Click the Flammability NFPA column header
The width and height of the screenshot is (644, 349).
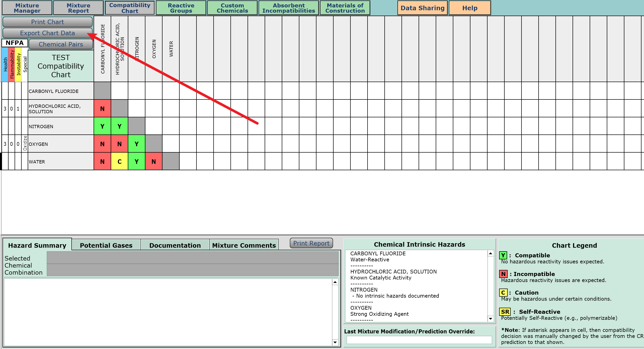tap(12, 64)
